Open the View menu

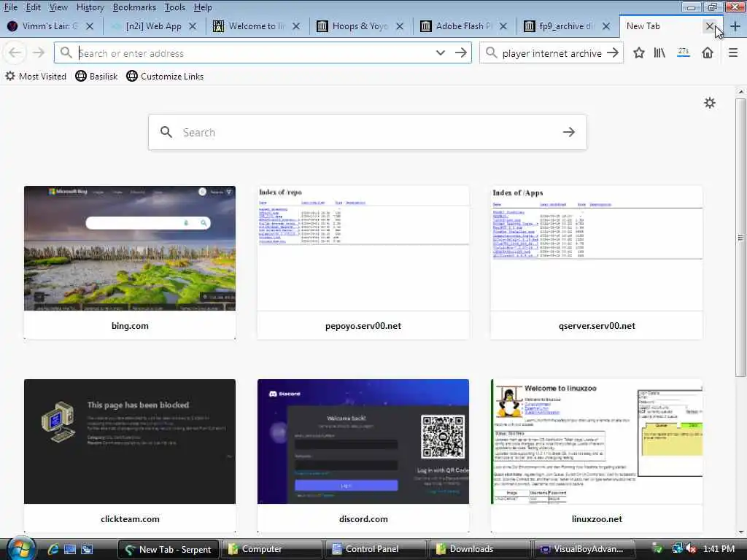(58, 7)
